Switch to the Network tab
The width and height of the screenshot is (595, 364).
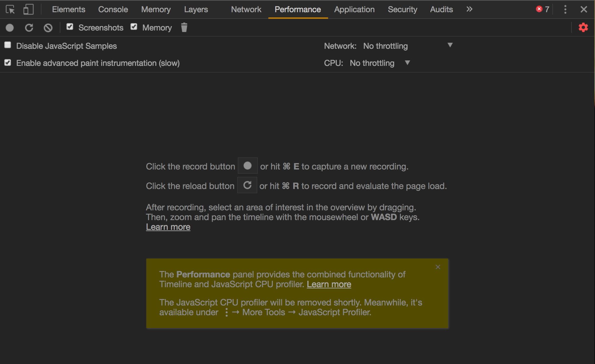pos(246,9)
